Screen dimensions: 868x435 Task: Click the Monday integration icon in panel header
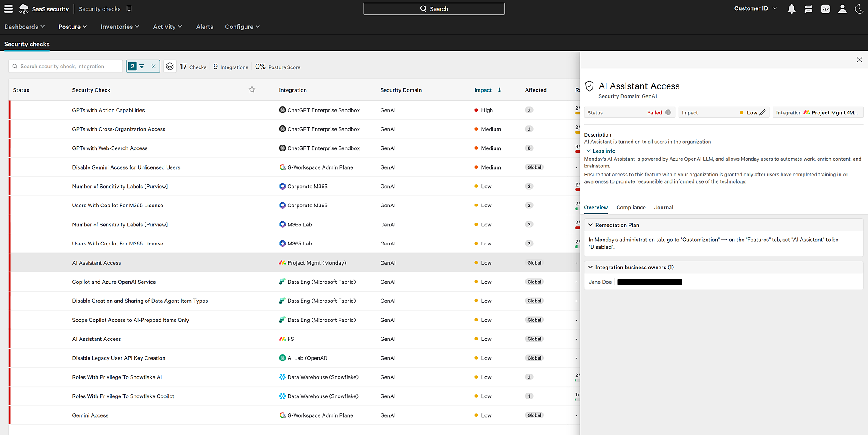click(807, 112)
